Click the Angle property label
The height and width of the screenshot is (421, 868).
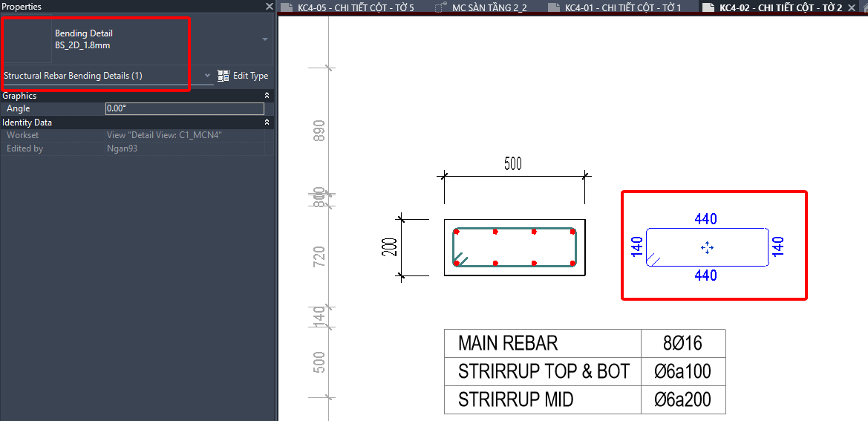point(19,108)
